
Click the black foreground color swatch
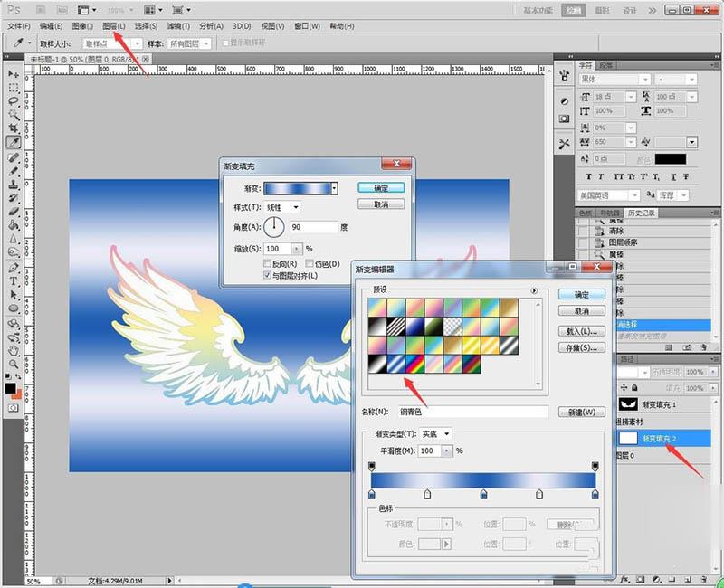coord(10,388)
